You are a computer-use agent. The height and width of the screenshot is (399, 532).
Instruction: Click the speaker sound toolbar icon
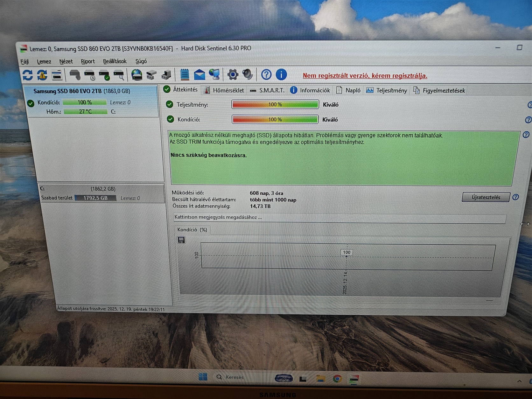point(248,75)
